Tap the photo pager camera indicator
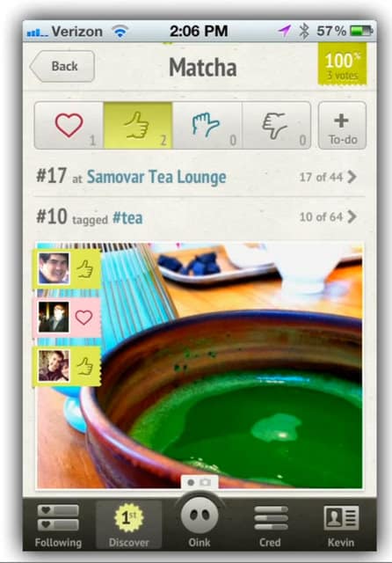 pos(205,482)
